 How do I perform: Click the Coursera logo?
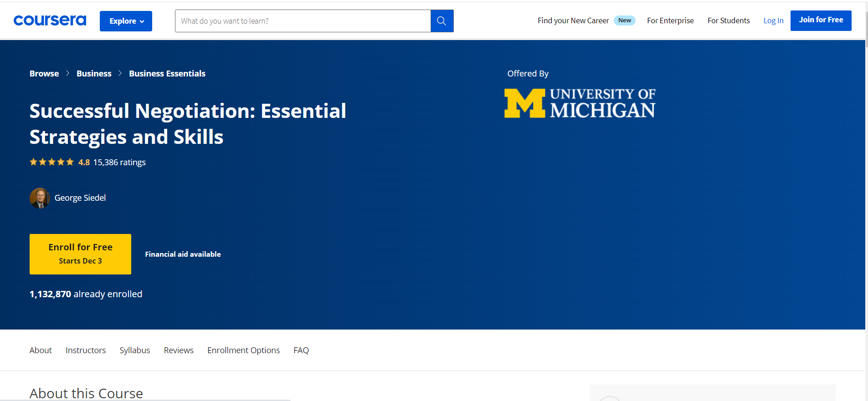(x=50, y=20)
